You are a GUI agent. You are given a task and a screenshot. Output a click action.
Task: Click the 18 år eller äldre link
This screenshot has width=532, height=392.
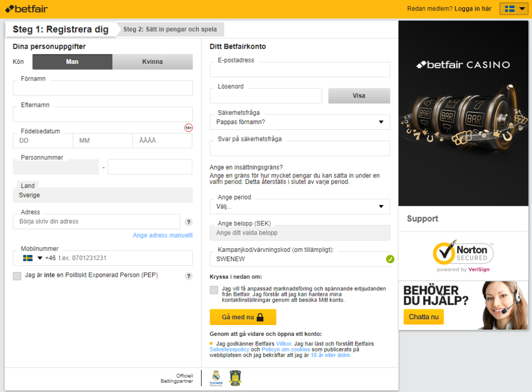331,355
